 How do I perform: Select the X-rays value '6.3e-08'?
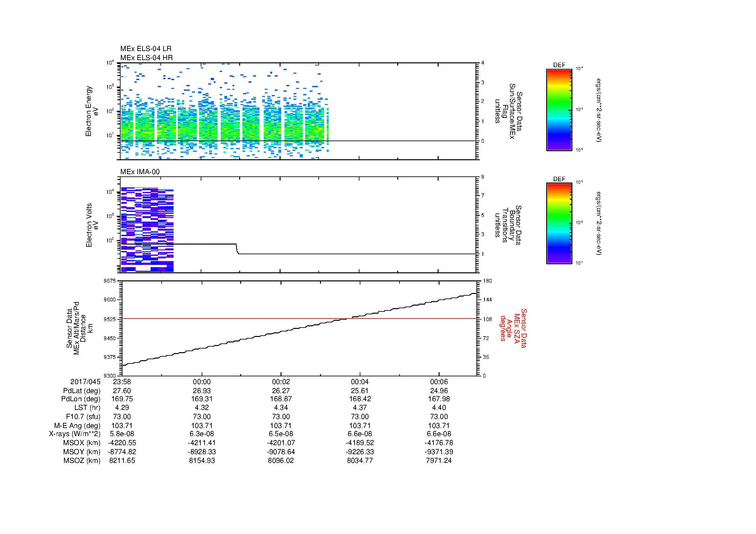pos(201,434)
